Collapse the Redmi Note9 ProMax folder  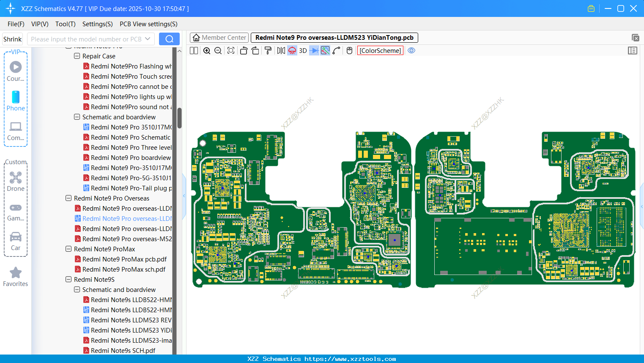pyautogui.click(x=69, y=249)
